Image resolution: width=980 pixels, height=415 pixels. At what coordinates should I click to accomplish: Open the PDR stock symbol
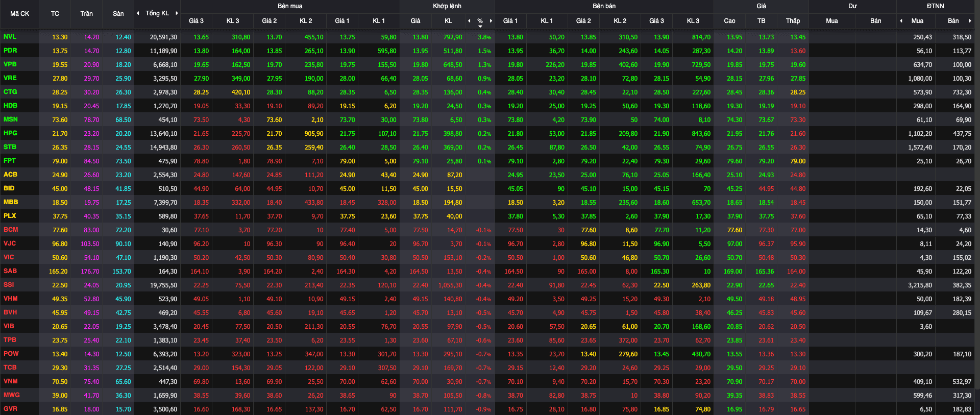click(x=10, y=51)
